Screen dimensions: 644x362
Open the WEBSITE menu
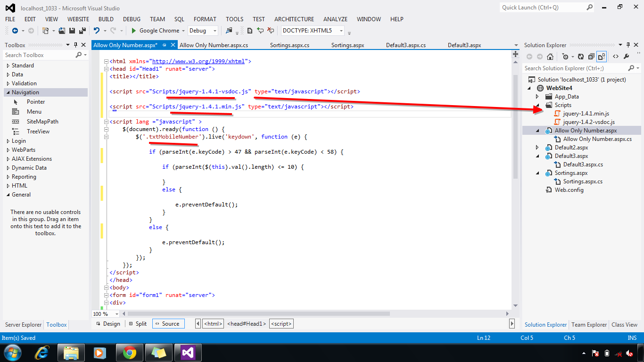click(x=78, y=19)
